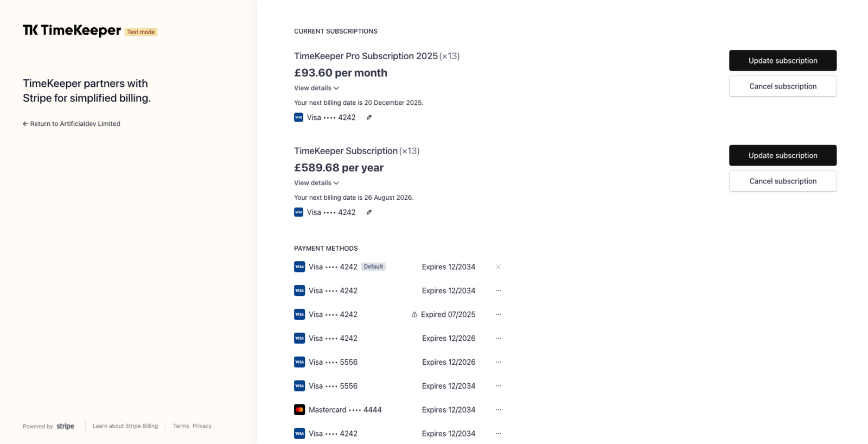Open the Terms link

181,426
